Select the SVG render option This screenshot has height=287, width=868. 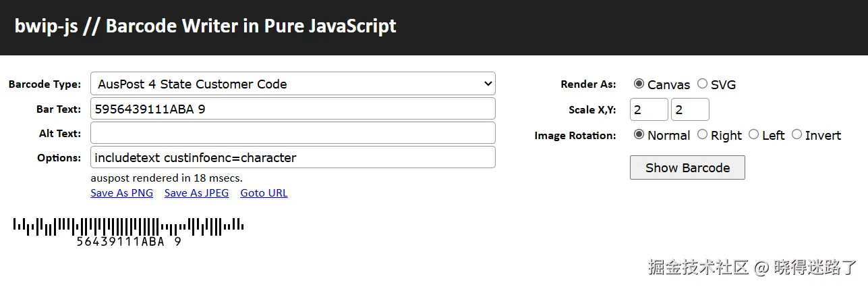702,84
